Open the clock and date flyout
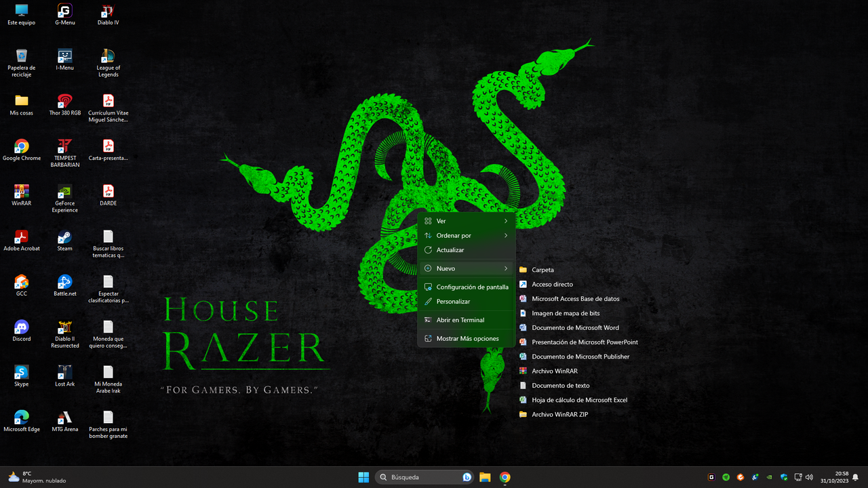Image resolution: width=868 pixels, height=488 pixels. click(x=835, y=477)
